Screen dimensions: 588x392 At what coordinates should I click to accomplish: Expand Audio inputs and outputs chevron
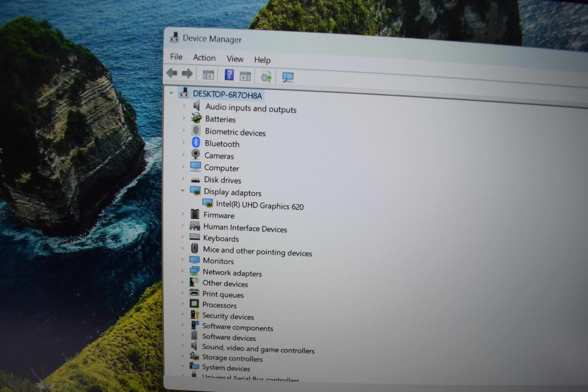(x=184, y=105)
